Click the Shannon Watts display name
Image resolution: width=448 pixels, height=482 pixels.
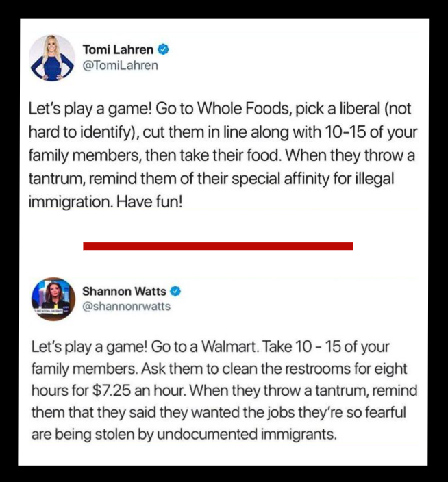click(x=124, y=291)
